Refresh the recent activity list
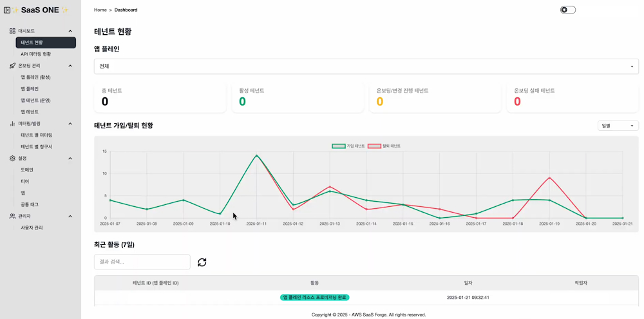This screenshot has width=644, height=319. tap(202, 262)
